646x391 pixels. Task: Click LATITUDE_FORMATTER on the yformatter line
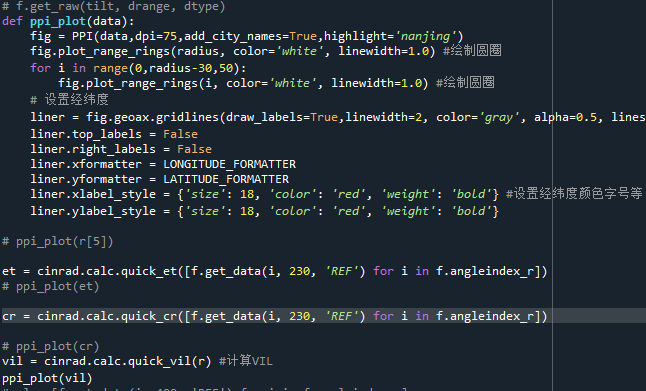(x=226, y=179)
